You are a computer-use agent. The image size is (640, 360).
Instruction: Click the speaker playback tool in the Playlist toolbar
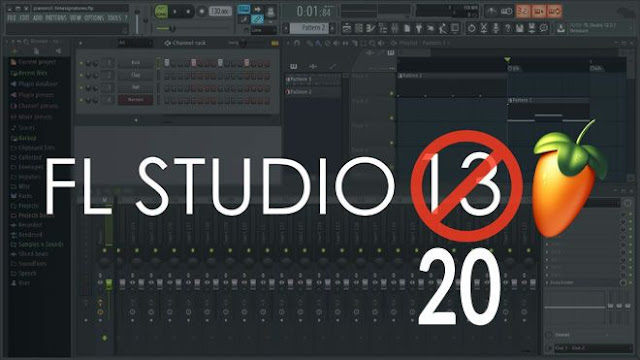(x=381, y=43)
